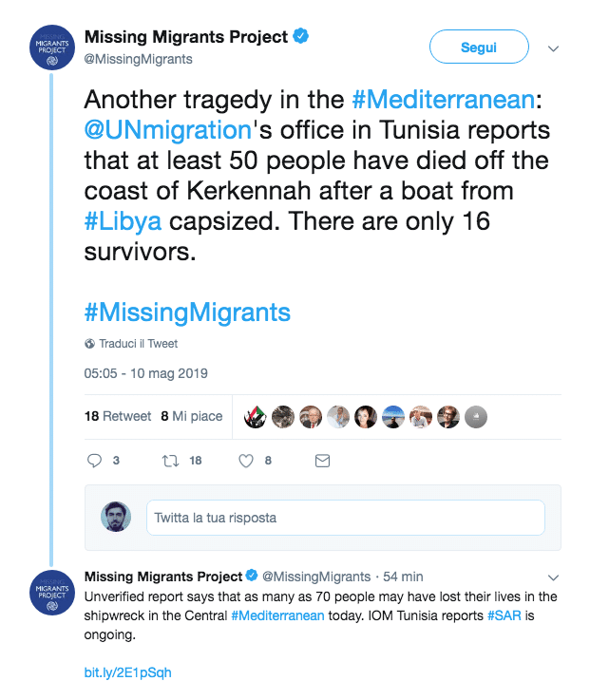590x700 pixels.
Task: Click the blue verified badge in header
Action: [302, 38]
